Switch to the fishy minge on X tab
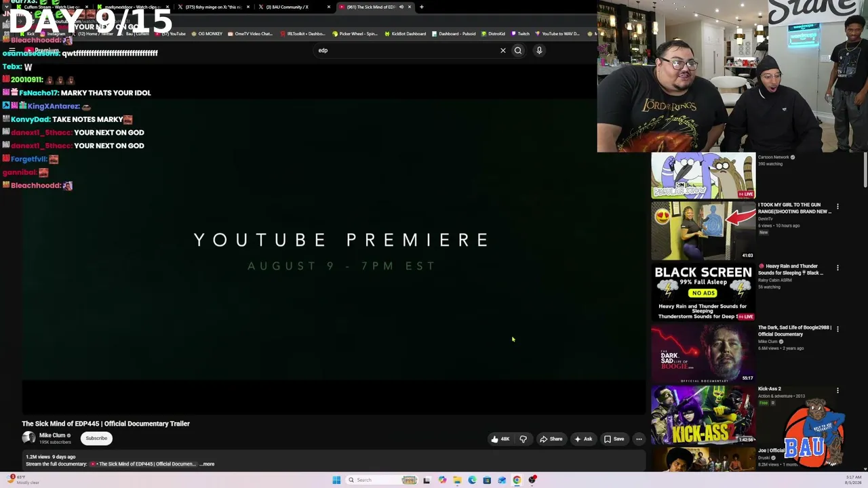 click(x=214, y=7)
